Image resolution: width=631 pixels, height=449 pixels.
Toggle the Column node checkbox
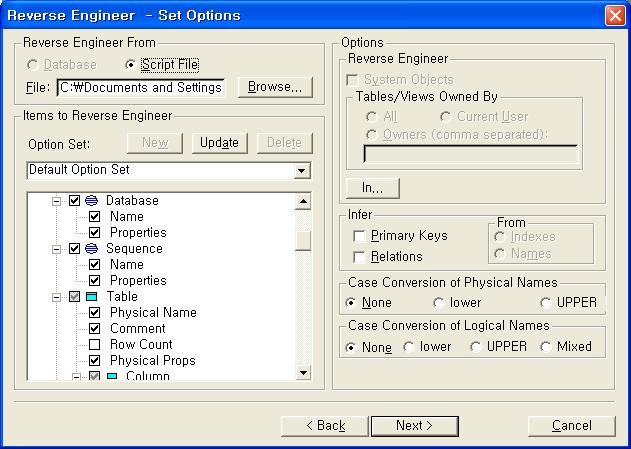pyautogui.click(x=95, y=377)
